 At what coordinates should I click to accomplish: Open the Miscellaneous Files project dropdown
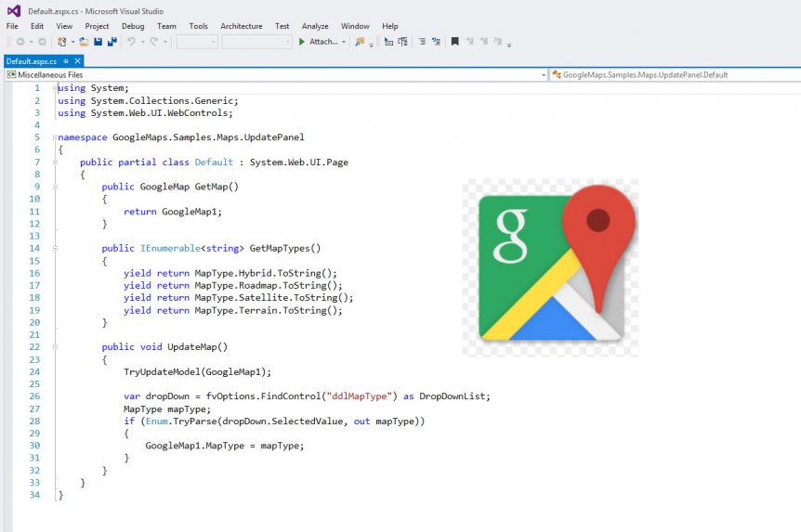[544, 75]
